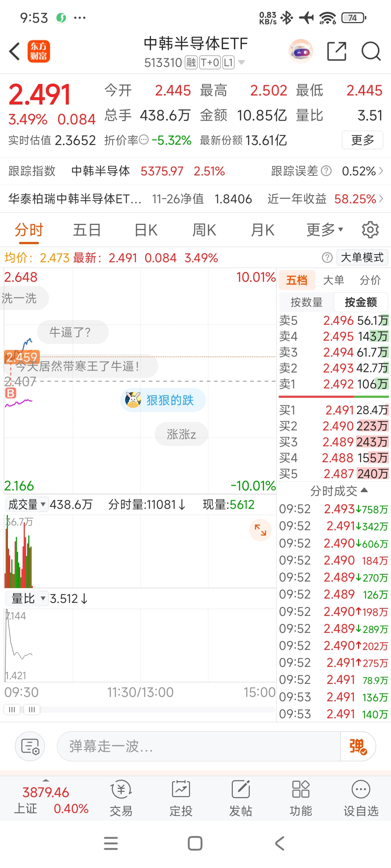Open 交易 trade icon
This screenshot has width=391, height=868.
(121, 799)
